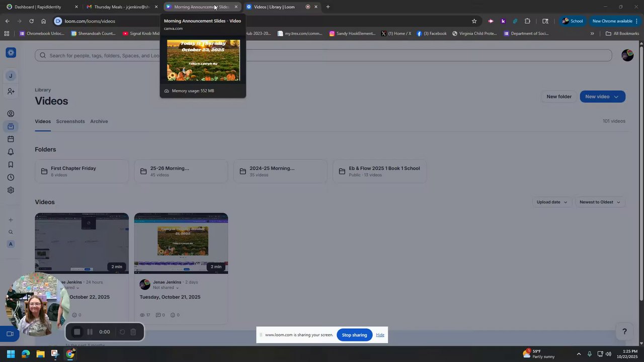Open the School profile chip
644x362 pixels.
(x=573, y=21)
